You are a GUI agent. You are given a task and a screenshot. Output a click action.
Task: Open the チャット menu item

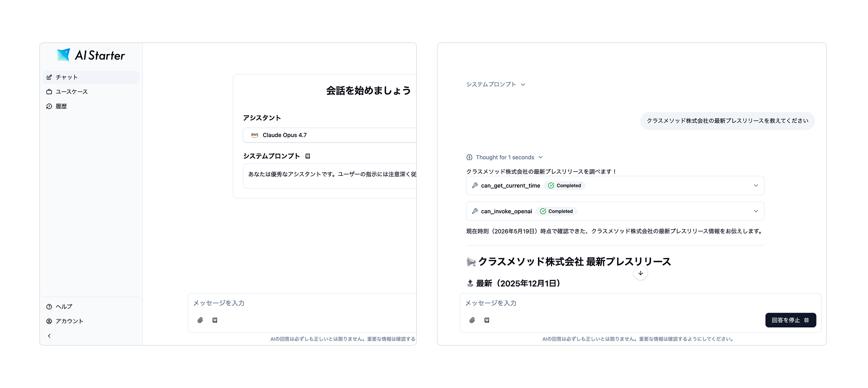click(91, 77)
